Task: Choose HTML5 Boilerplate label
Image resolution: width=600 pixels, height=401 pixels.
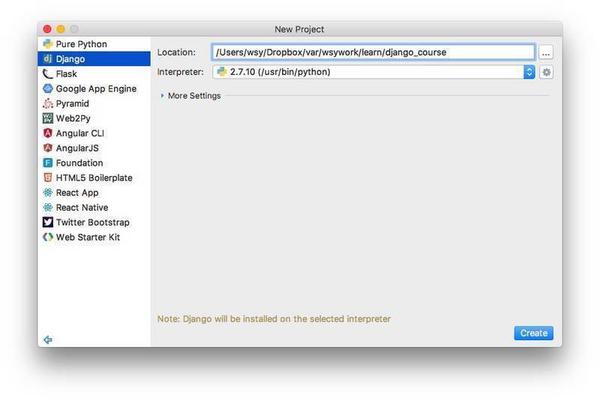Action: tap(94, 178)
